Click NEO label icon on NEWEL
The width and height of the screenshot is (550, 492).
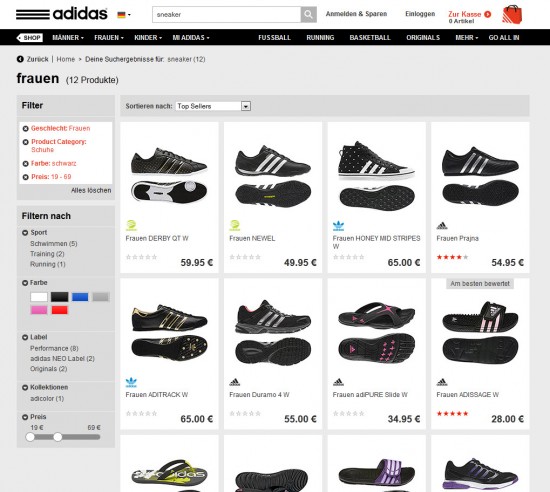point(235,225)
